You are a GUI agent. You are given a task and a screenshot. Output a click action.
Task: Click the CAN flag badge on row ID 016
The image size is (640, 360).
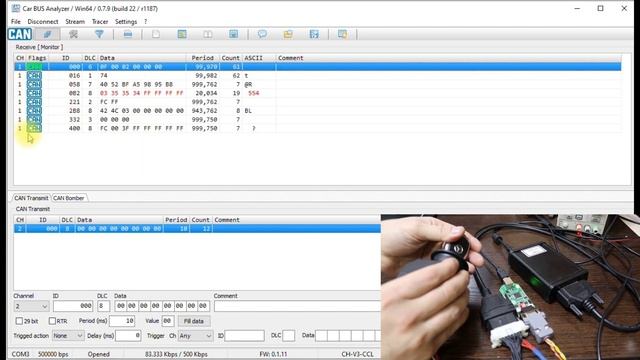pos(34,76)
